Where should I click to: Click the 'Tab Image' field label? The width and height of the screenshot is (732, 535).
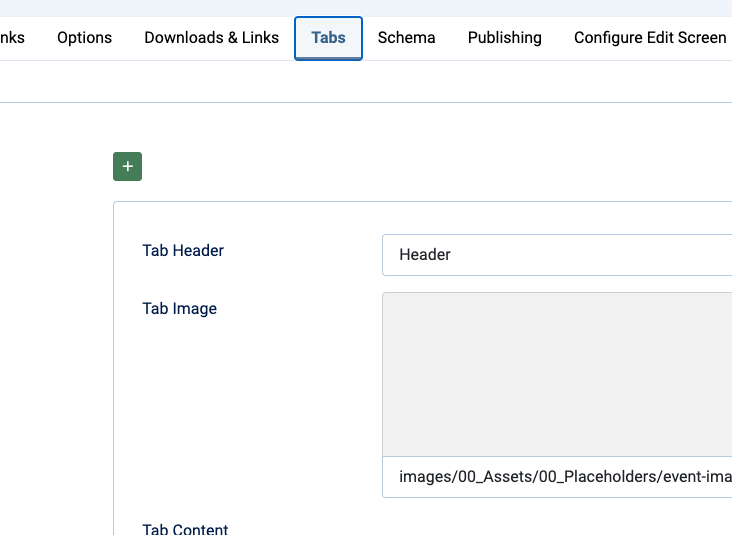tap(179, 308)
